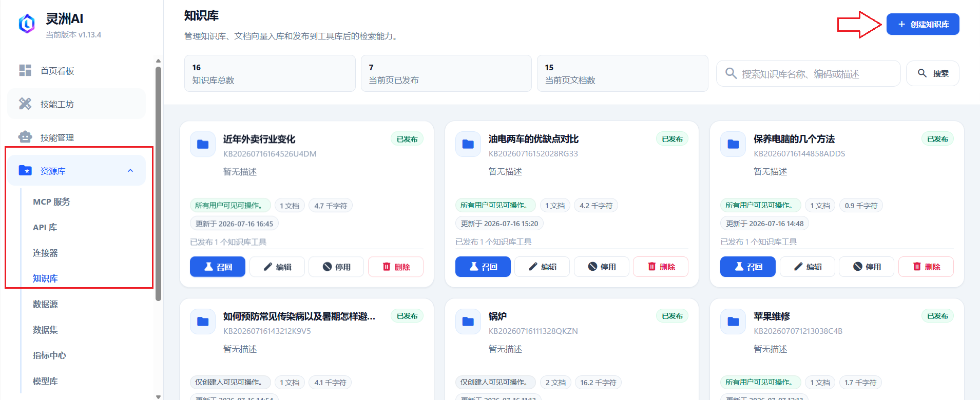Click the 资源库 starred folder icon
Image resolution: width=980 pixels, height=400 pixels.
click(x=25, y=170)
